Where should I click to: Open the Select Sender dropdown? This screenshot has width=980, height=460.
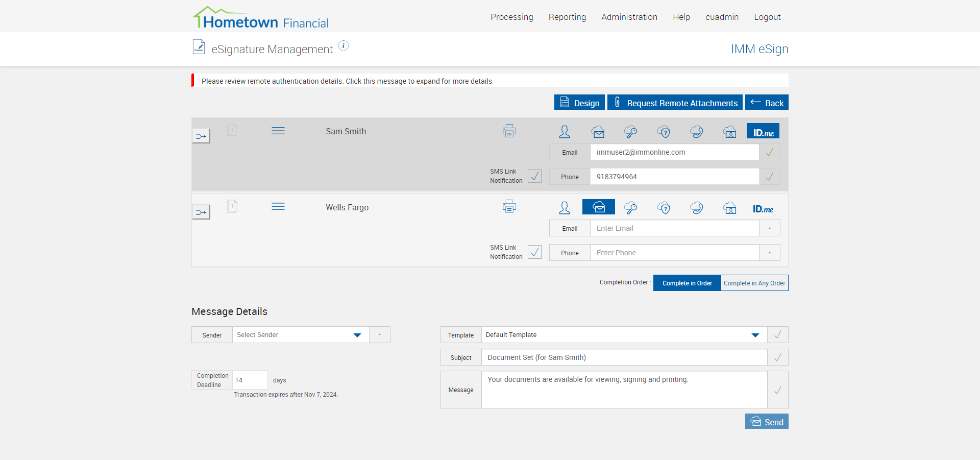click(x=301, y=335)
